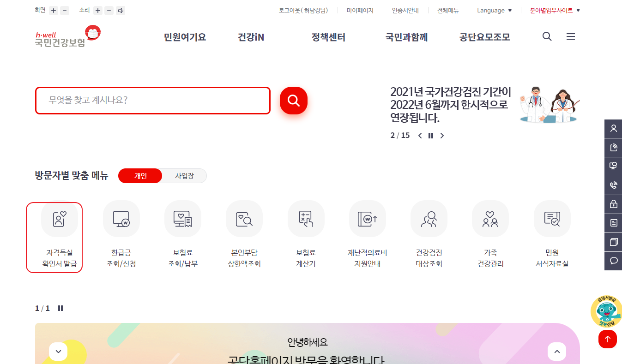This screenshot has height=364, width=622.
Task: Open the chatbot mascot 챗봇상담
Action: (607, 311)
